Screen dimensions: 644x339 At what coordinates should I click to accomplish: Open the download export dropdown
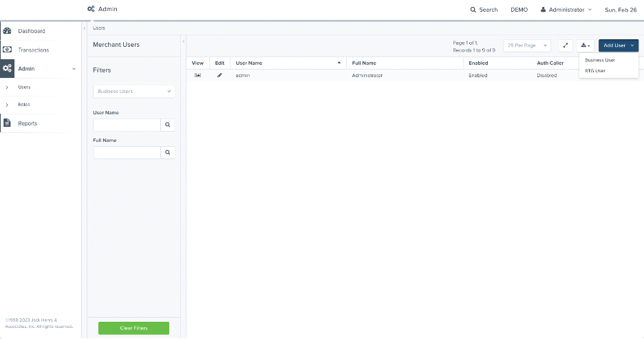tap(585, 45)
